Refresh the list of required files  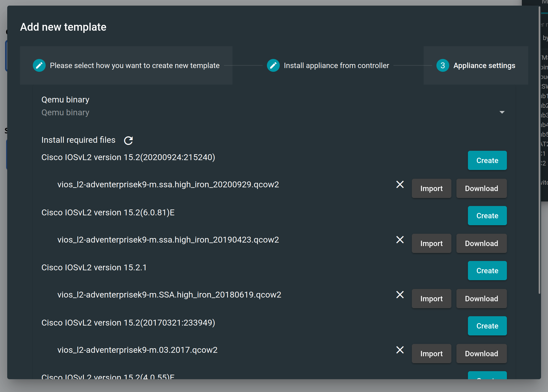tap(128, 140)
